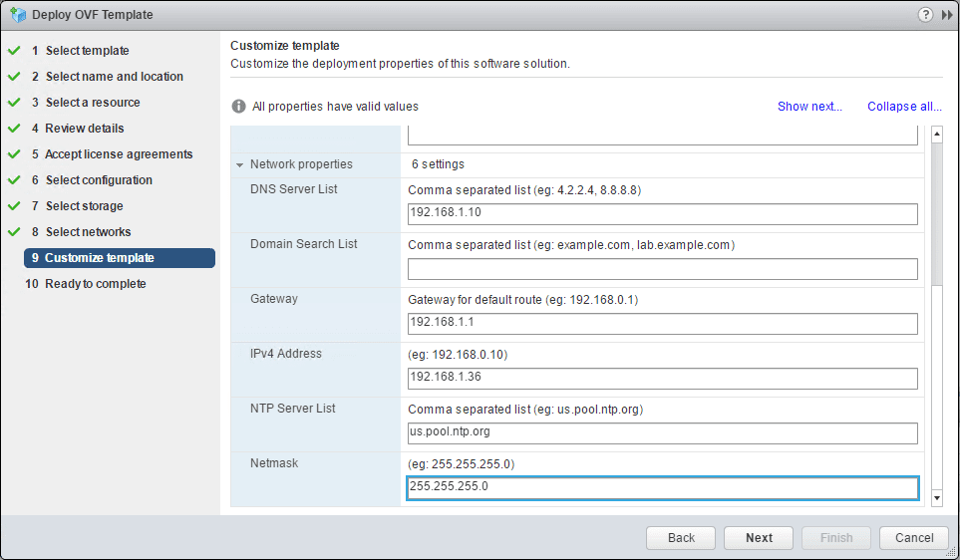Click the green checkmark beside Select networks
This screenshot has width=960, height=560.
14,232
